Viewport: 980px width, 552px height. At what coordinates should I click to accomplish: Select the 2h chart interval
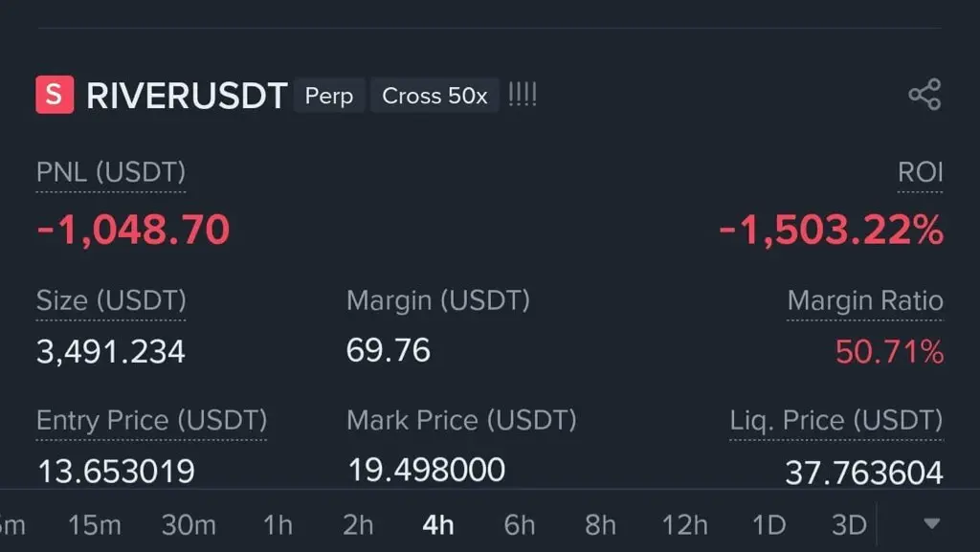point(358,525)
